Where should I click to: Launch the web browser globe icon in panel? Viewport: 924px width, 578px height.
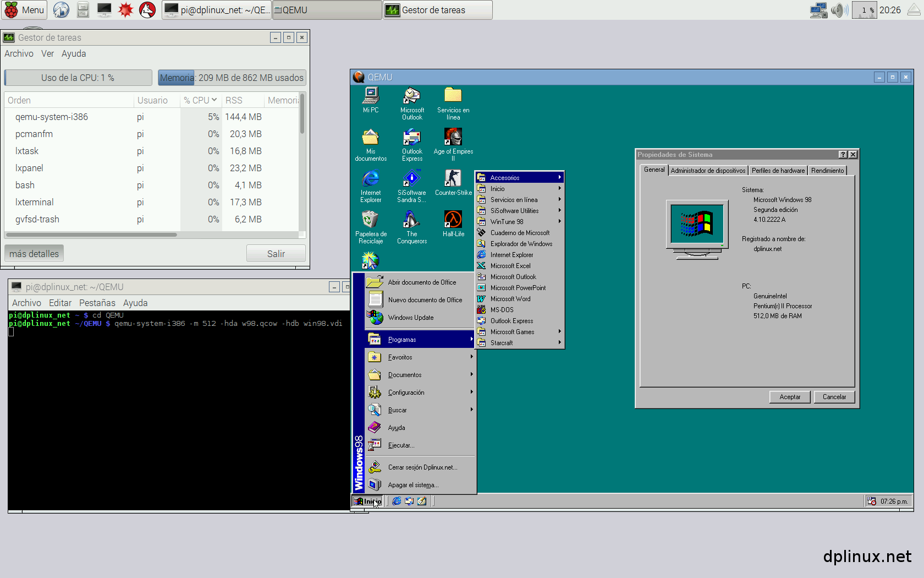coord(61,10)
